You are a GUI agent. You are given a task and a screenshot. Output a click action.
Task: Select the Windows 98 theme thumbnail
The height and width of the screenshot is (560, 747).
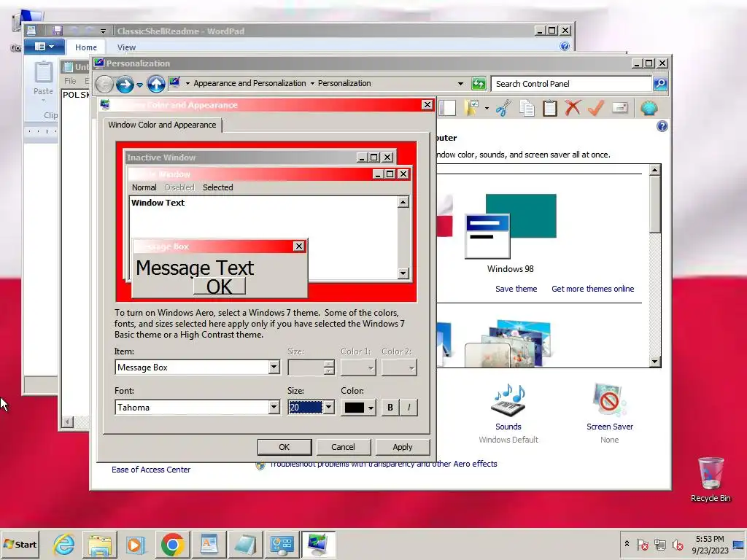510,226
